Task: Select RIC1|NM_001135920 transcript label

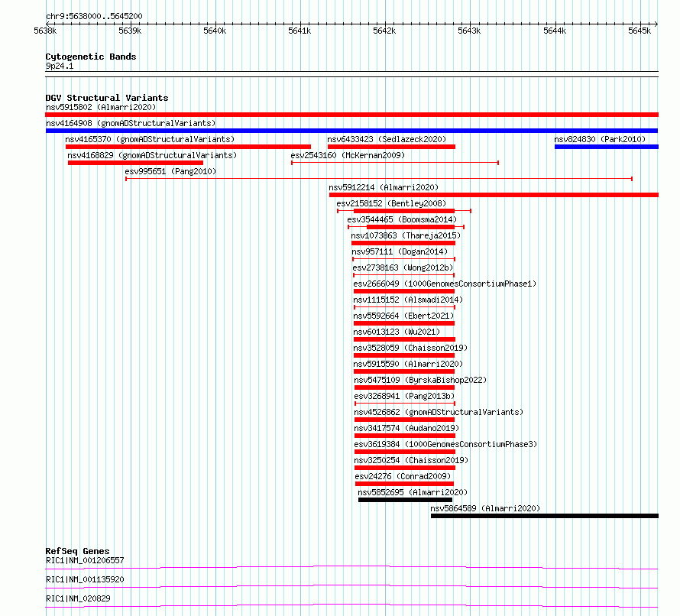Action: [85, 579]
